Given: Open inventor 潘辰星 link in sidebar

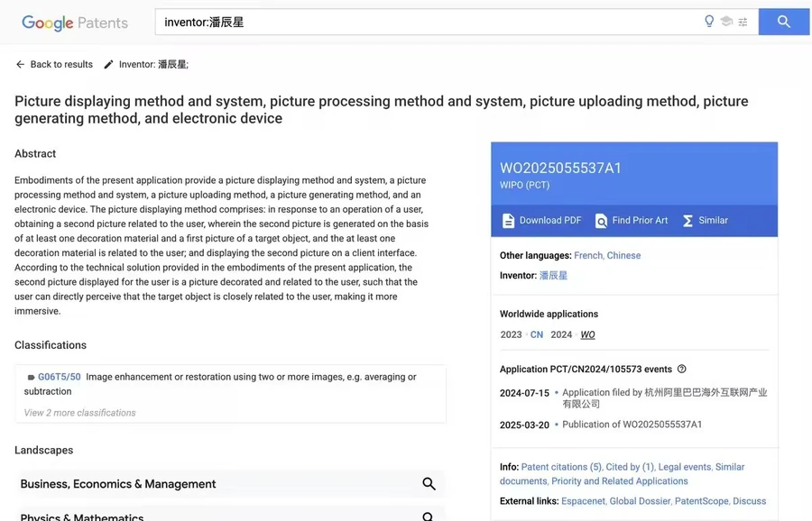Looking at the screenshot, I should coord(553,275).
